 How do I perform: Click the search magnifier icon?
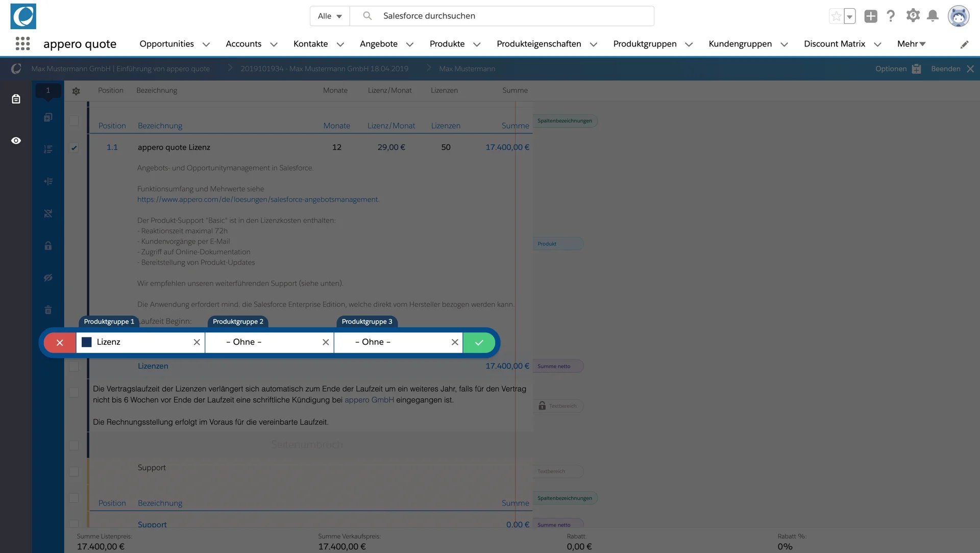(x=367, y=16)
